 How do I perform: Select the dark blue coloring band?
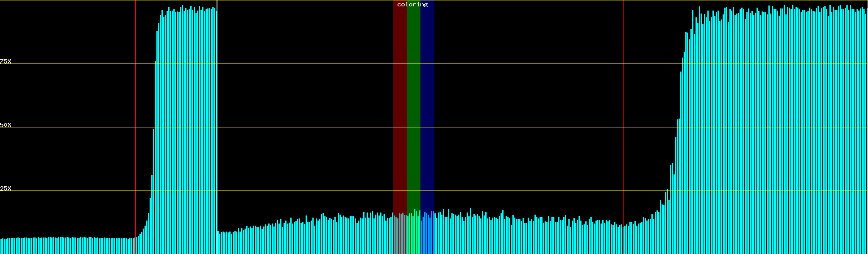click(x=427, y=106)
